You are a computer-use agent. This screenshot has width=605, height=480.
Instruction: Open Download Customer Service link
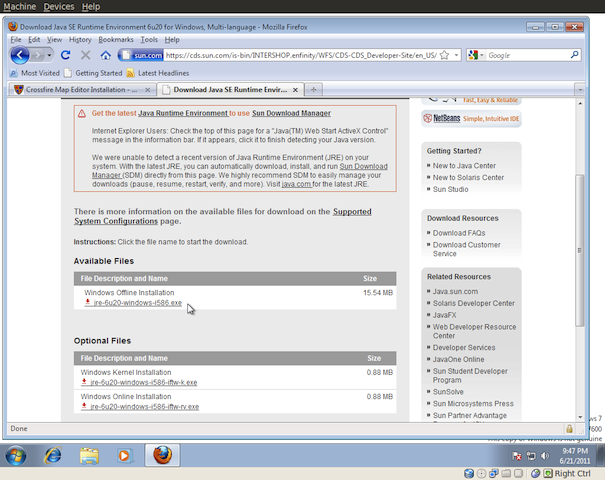tap(466, 249)
